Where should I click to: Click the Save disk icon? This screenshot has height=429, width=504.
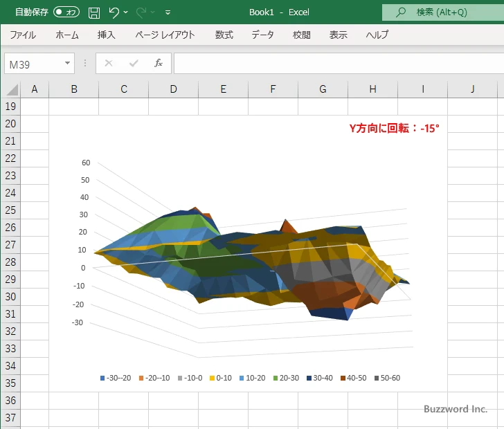click(94, 12)
